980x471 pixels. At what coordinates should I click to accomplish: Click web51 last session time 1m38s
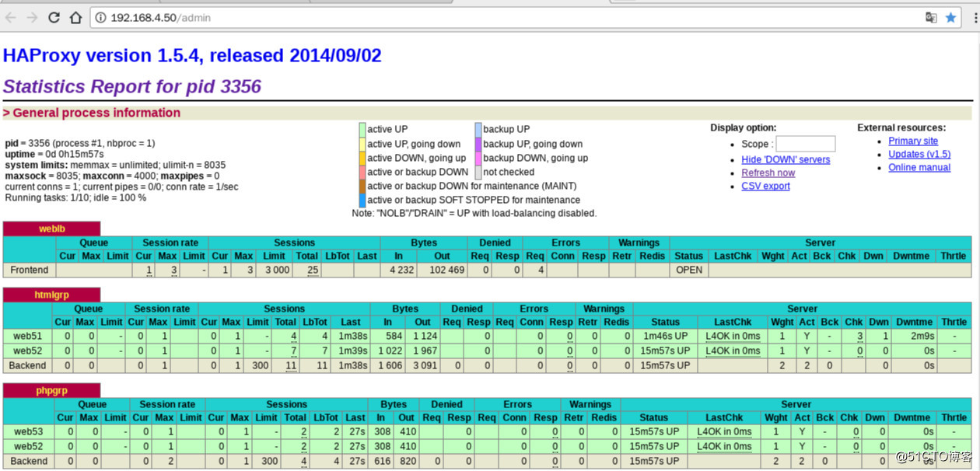tap(352, 336)
